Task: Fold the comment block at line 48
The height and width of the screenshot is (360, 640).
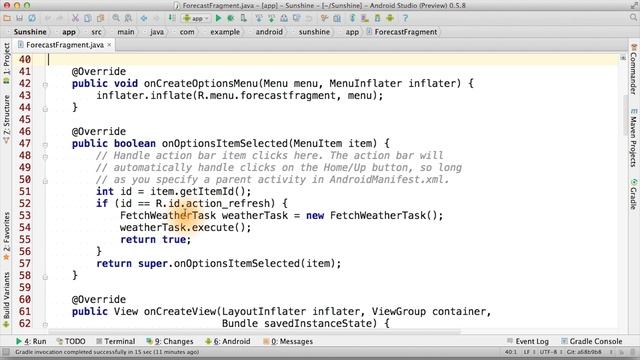Action: [x=45, y=157]
